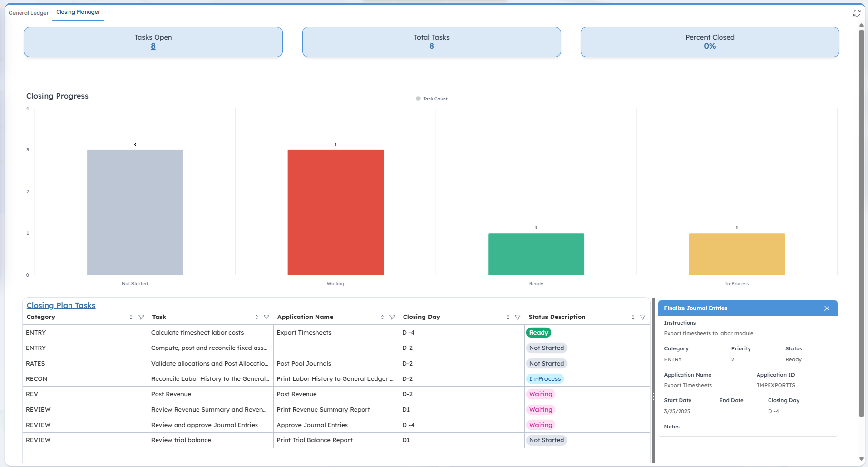868x467 pixels.
Task: Close the Finalize Journal Entries panel
Action: tap(827, 308)
